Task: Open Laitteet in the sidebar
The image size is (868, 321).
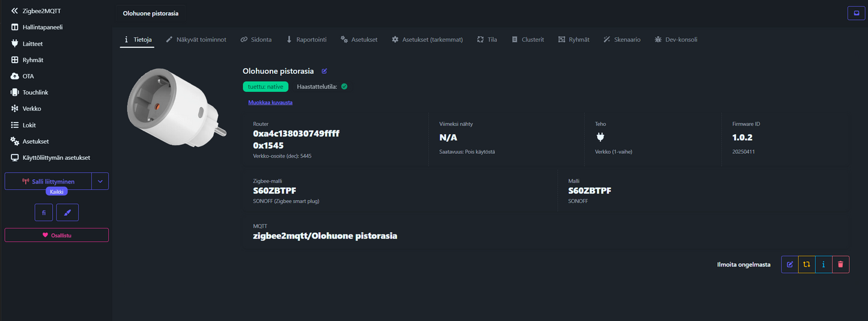Action: coord(32,44)
